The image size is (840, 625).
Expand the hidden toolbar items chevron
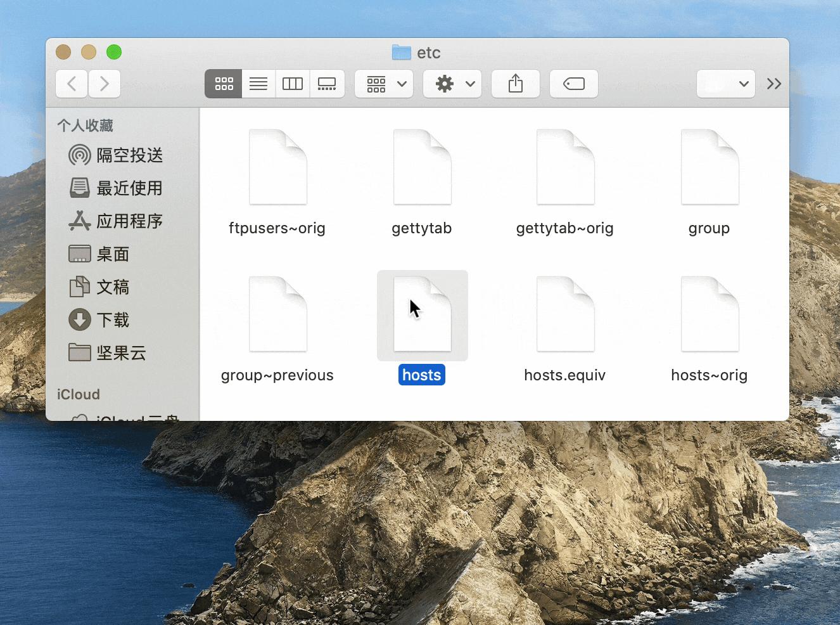[774, 83]
